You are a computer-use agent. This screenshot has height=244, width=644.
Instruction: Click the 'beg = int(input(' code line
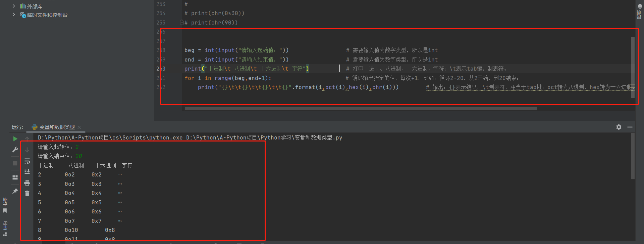[236, 50]
